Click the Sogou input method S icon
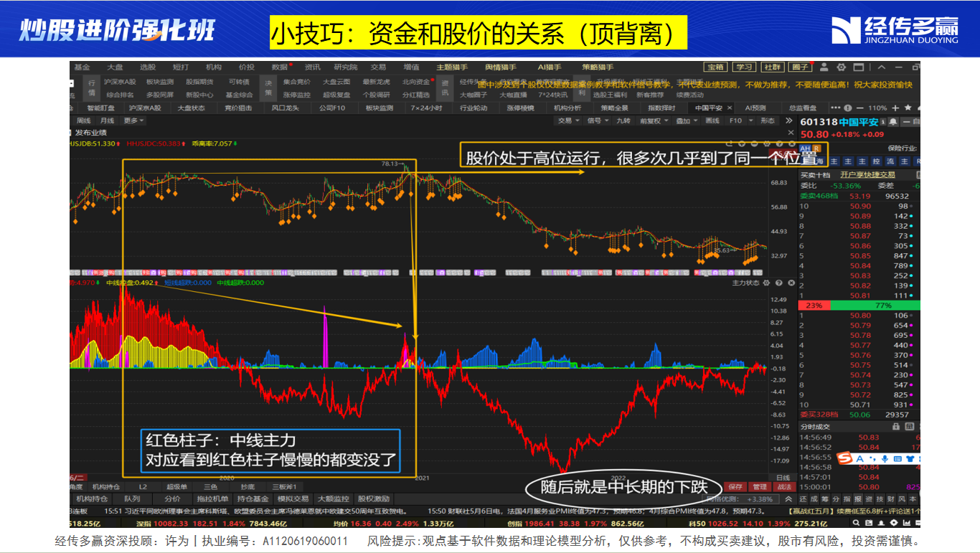This screenshot has width=980, height=553. point(844,458)
